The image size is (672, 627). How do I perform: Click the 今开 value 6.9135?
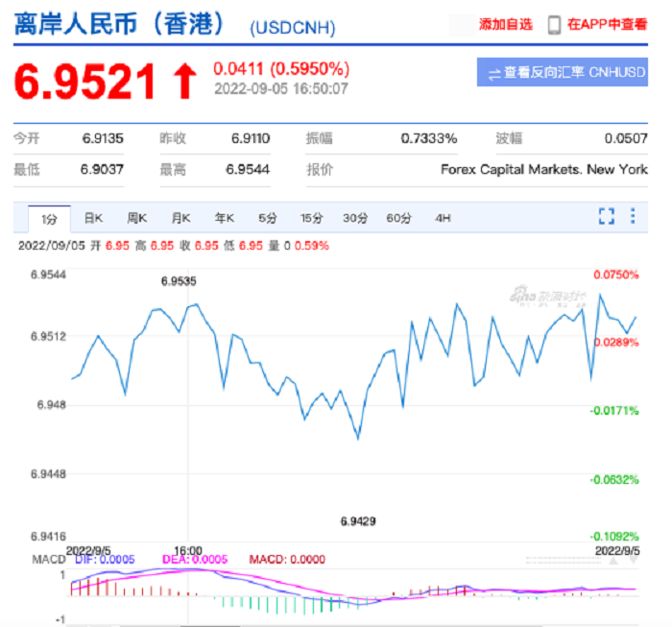(x=103, y=138)
